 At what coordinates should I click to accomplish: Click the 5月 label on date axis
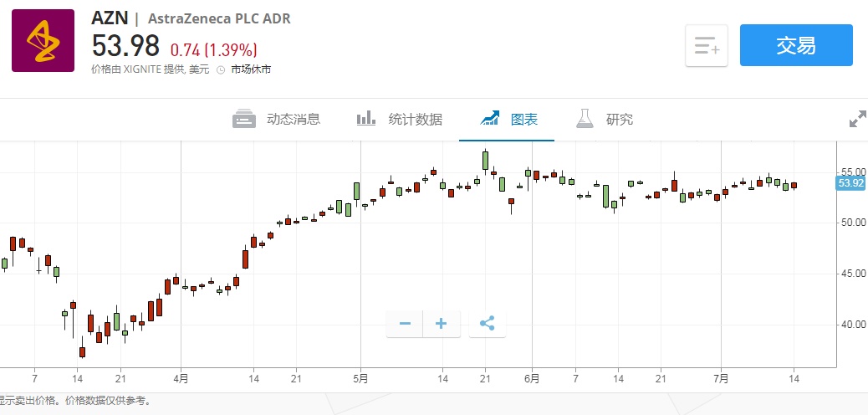tap(360, 378)
